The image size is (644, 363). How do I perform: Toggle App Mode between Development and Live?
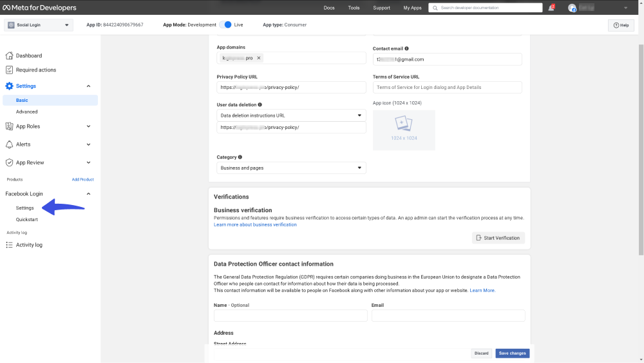click(x=225, y=25)
